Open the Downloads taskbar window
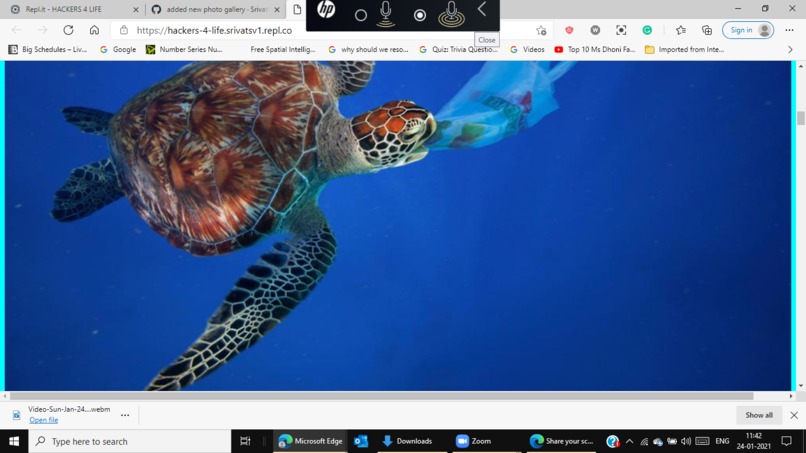Viewport: 806px width, 453px height. 412,441
